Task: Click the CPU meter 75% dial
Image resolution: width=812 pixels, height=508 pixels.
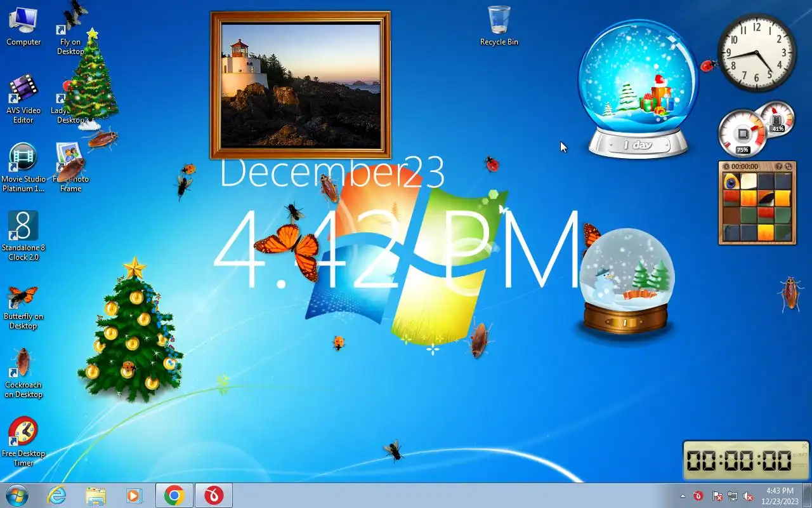Action: (x=742, y=133)
